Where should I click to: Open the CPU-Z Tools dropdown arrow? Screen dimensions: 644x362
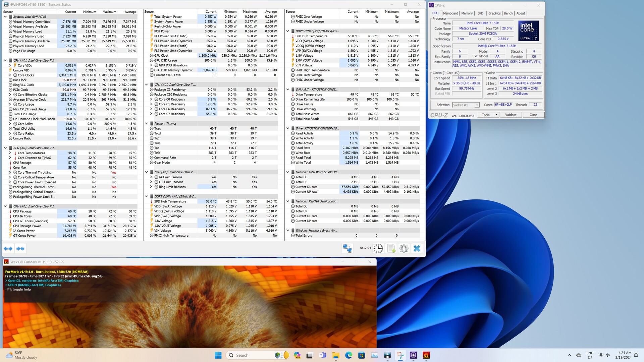(x=496, y=115)
